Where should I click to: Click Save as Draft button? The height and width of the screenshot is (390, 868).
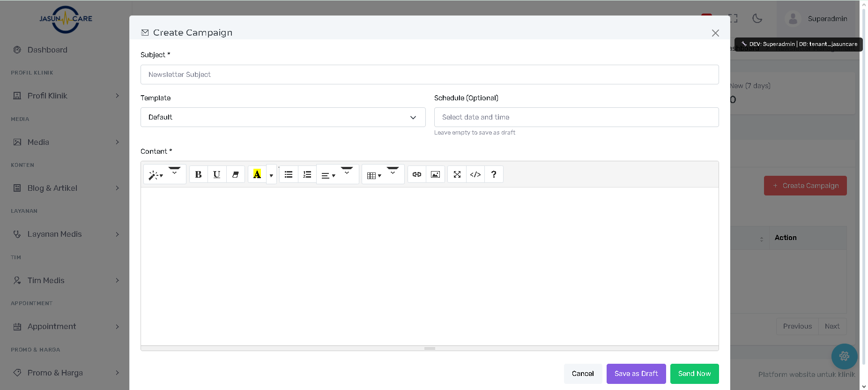coord(636,374)
